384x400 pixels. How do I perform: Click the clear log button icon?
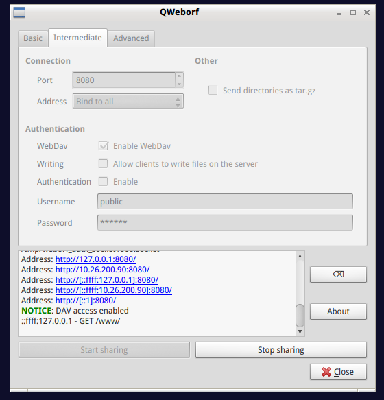[x=338, y=274]
